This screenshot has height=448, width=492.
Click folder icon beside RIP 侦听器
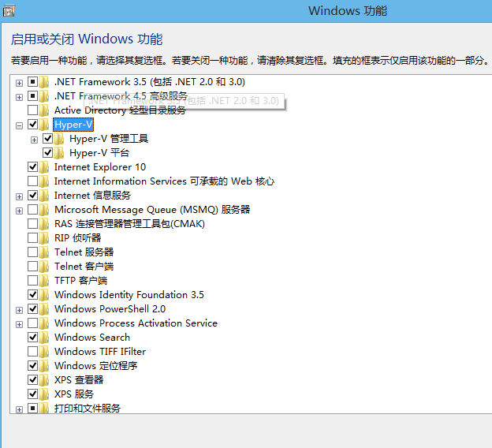tap(44, 238)
